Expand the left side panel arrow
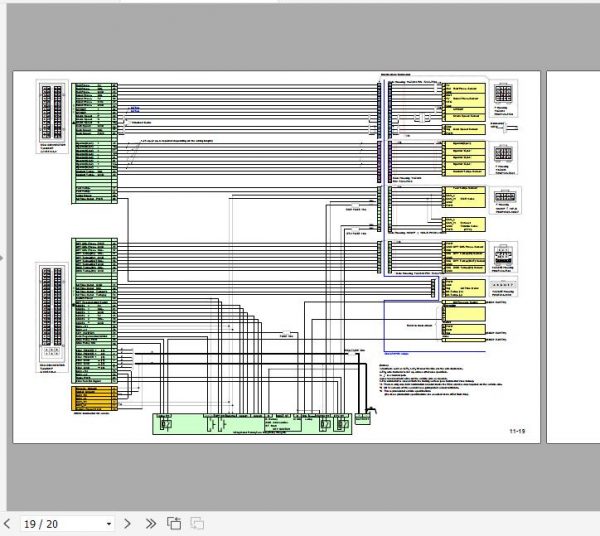600x536 pixels. pos(2,257)
